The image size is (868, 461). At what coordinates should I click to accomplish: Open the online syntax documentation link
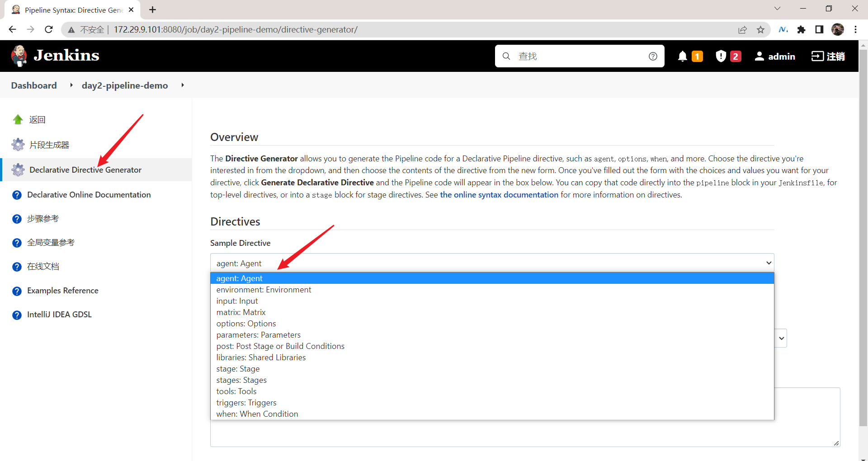pos(499,195)
